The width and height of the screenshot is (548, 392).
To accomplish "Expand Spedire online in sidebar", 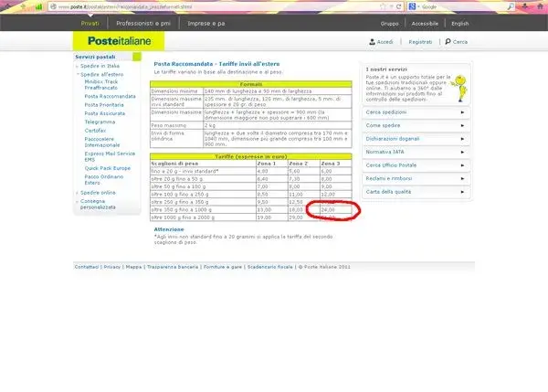I will pyautogui.click(x=98, y=193).
